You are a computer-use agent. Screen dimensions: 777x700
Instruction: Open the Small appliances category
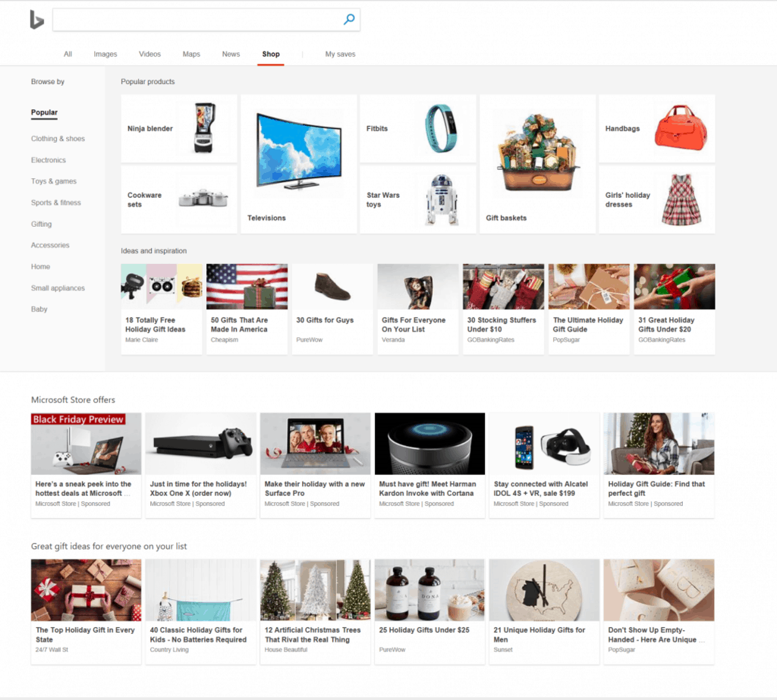[x=58, y=288]
